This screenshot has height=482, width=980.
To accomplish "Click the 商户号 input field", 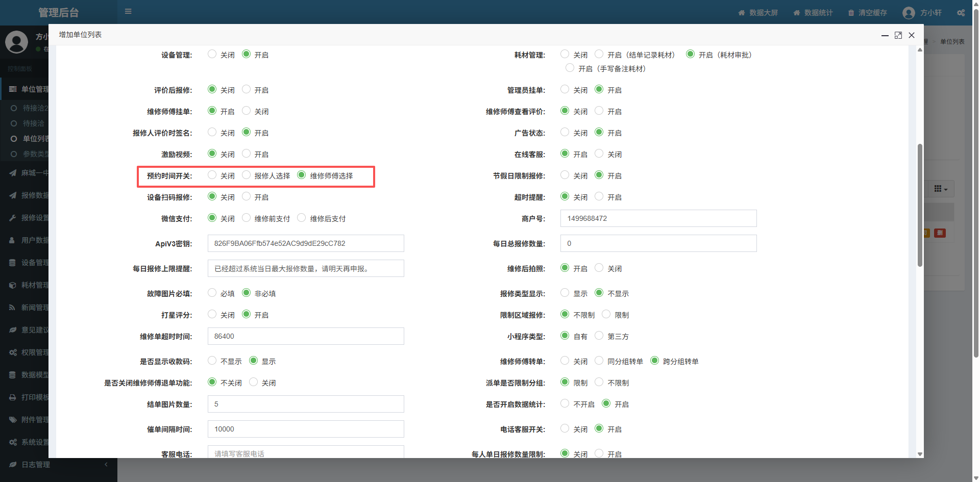I will point(658,218).
